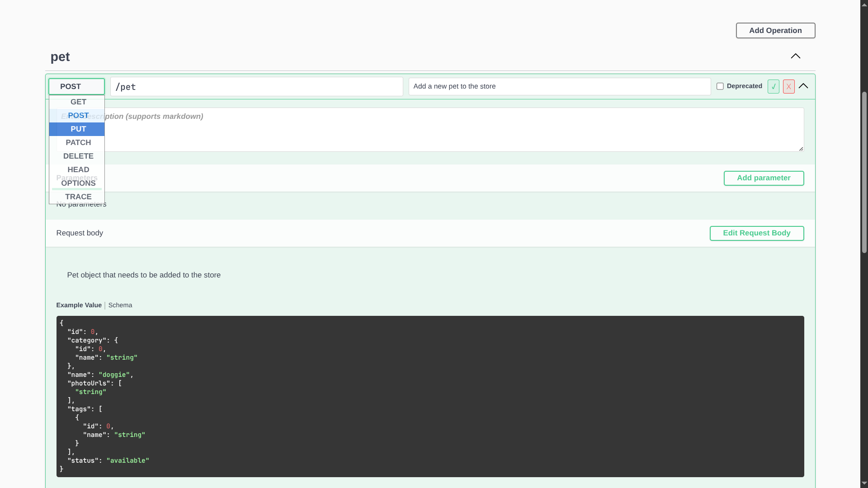Click the scrollbar down arrow
Image resolution: width=868 pixels, height=488 pixels.
(864, 483)
